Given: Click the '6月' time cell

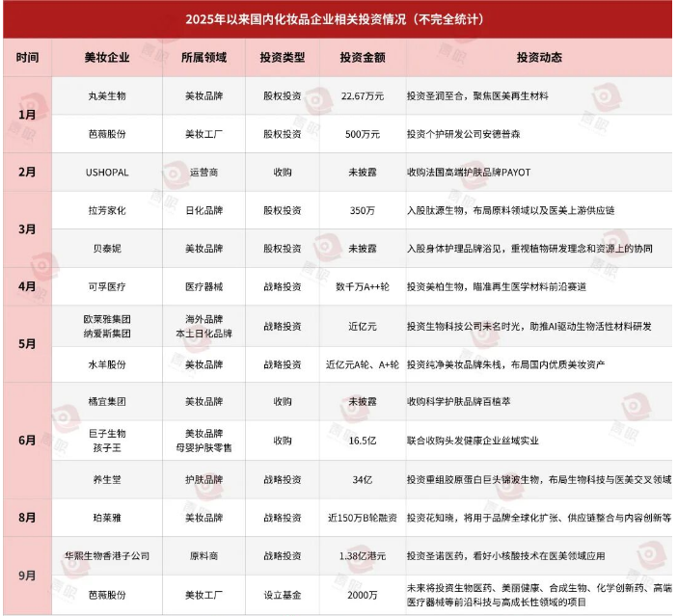Looking at the screenshot, I should 27,441.
